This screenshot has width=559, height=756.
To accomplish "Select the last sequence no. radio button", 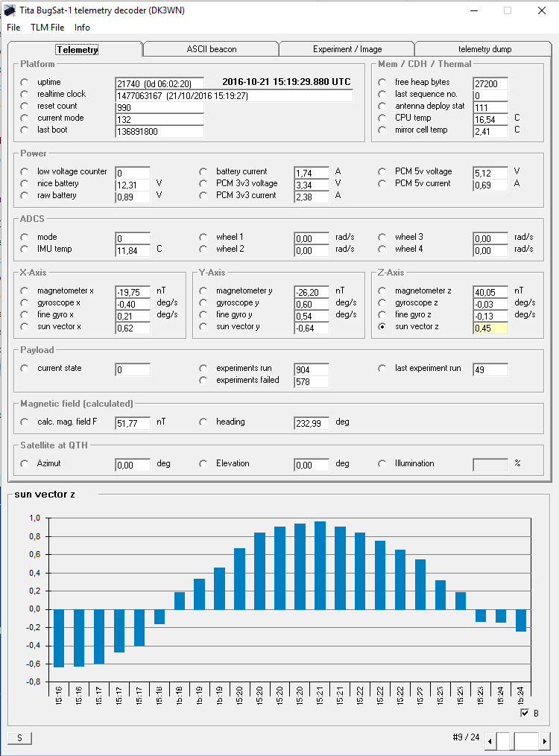I will click(x=382, y=94).
